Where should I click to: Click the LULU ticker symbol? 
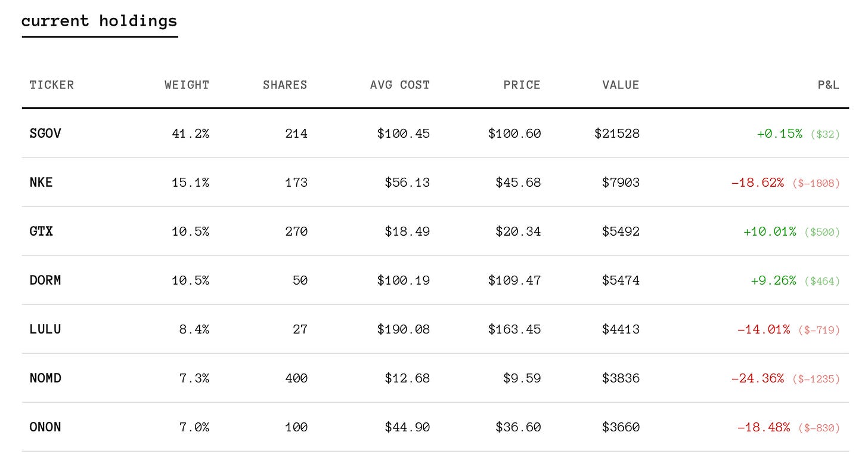pyautogui.click(x=45, y=329)
